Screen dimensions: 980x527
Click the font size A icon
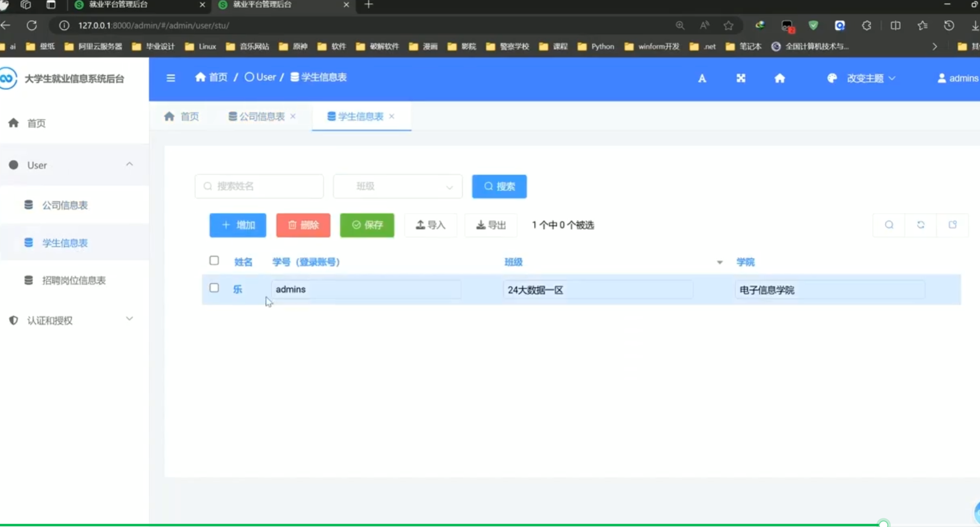702,78
